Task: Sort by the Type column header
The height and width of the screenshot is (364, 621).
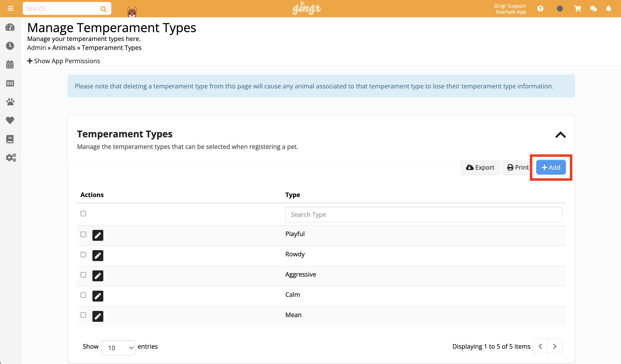Action: (x=293, y=195)
